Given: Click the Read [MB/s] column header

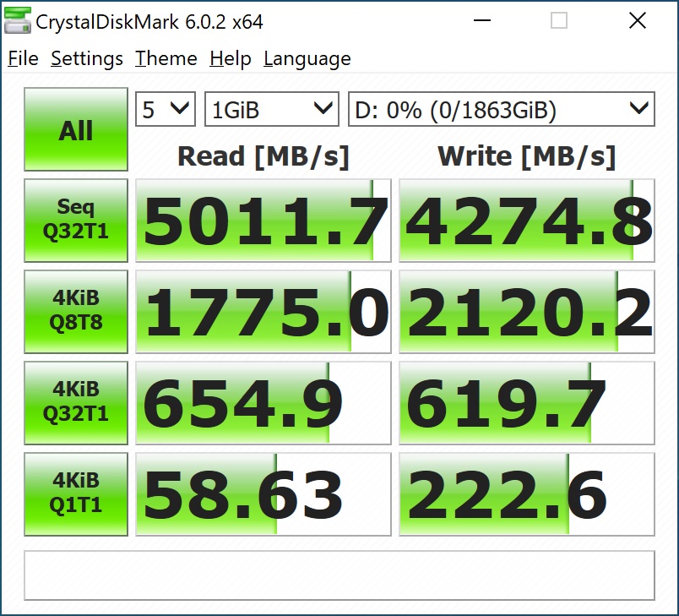Looking at the screenshot, I should [x=263, y=156].
